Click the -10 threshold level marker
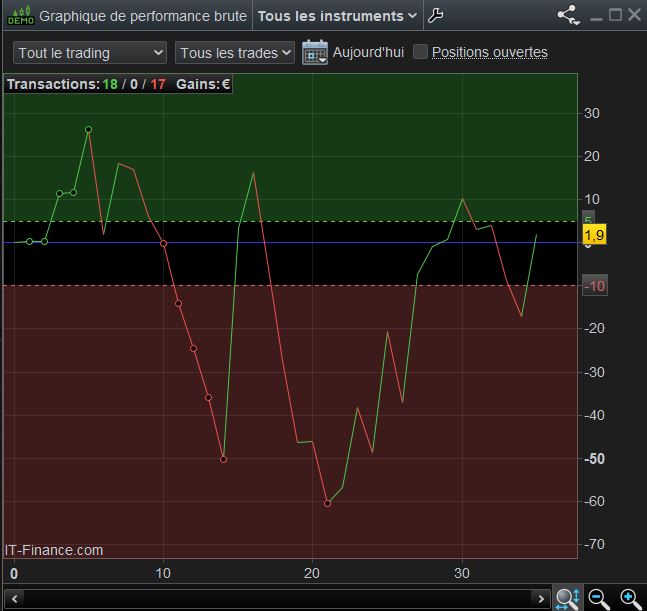The image size is (647, 611). [x=595, y=285]
